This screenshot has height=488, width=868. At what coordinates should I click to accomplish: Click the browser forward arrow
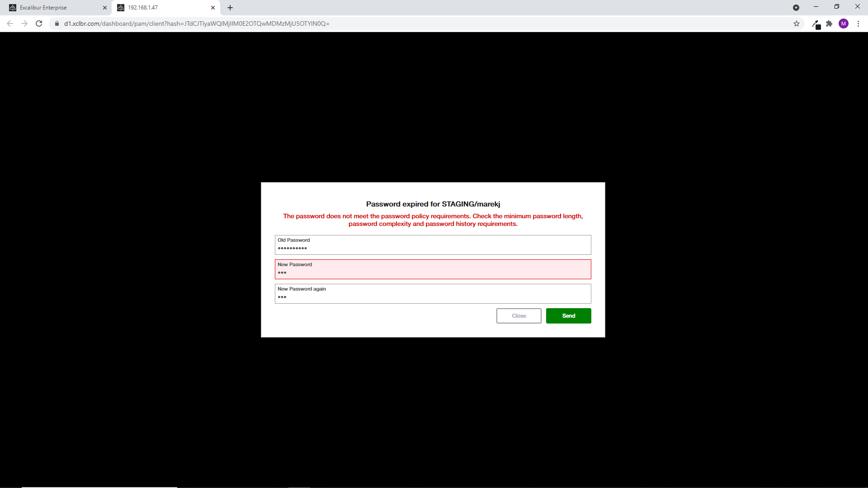tap(24, 23)
